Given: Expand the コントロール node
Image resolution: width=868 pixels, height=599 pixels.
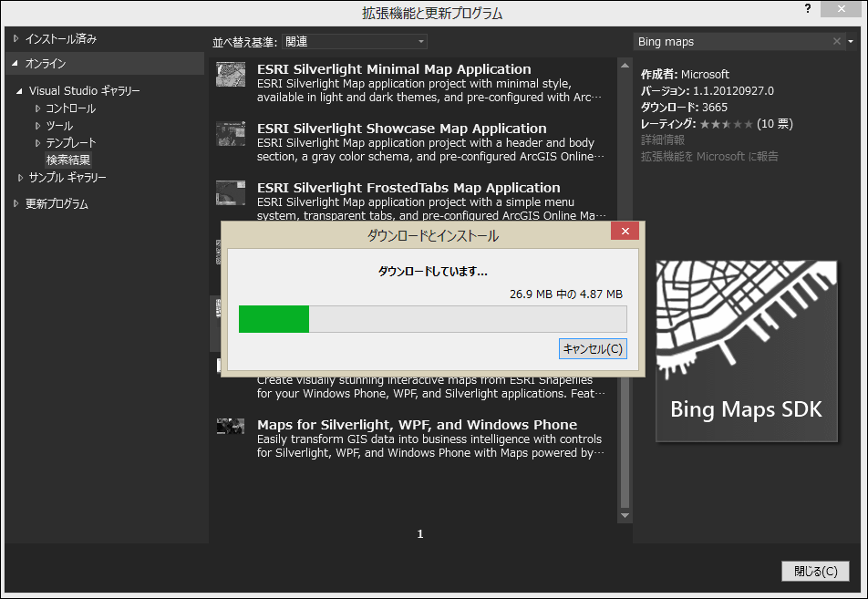Looking at the screenshot, I should pyautogui.click(x=37, y=108).
